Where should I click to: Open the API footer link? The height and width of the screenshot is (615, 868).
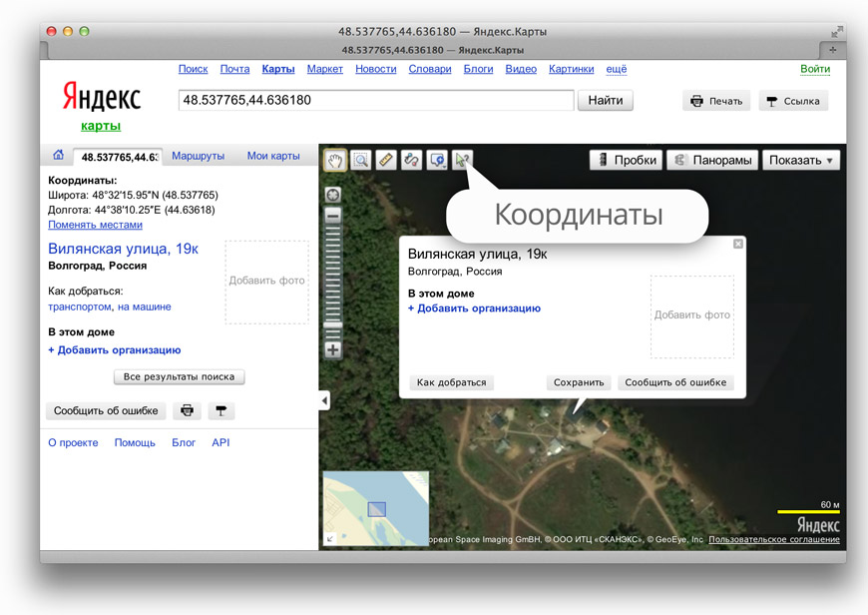point(220,442)
